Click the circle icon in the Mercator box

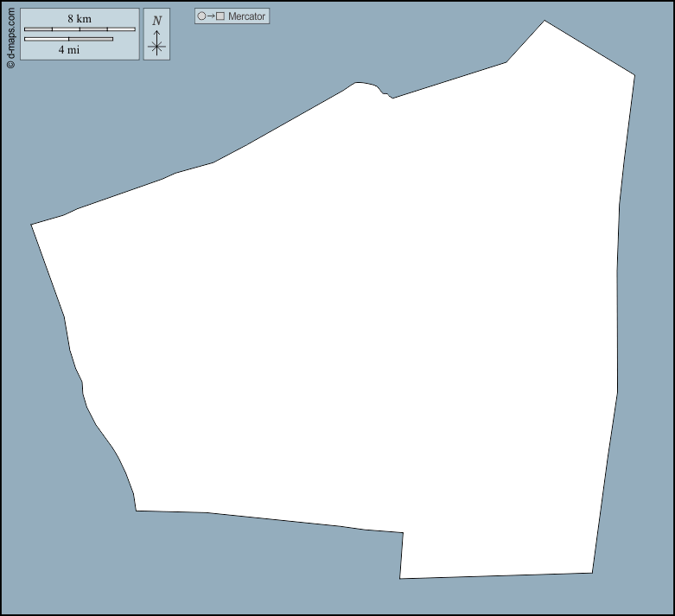(x=201, y=16)
